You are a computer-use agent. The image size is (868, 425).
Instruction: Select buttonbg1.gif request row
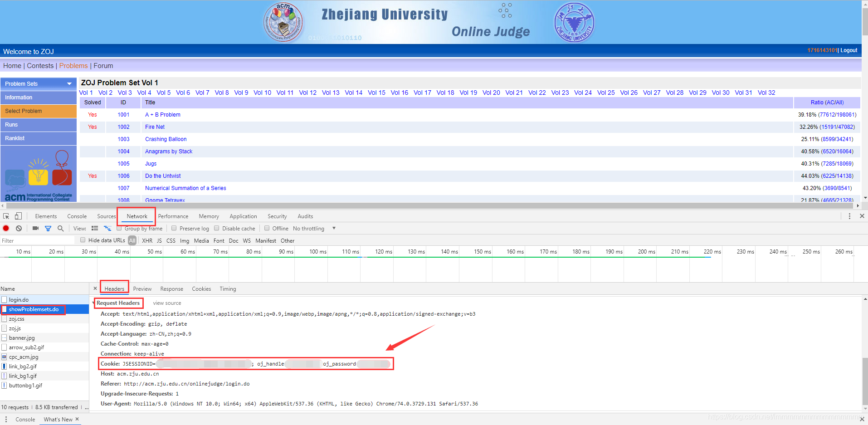pyautogui.click(x=44, y=386)
